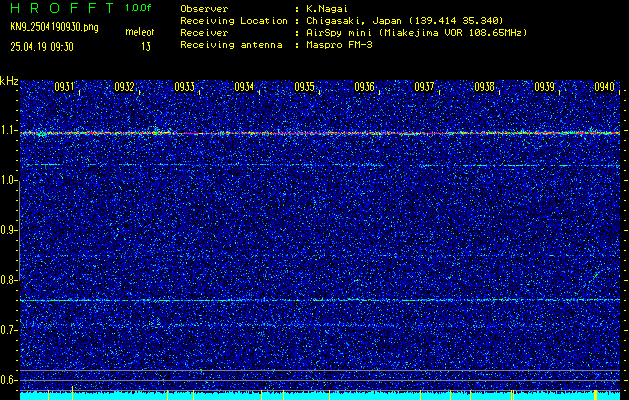629x400 pixels.
Task: Select antenna name Maspro FM-3
Action: 339,45
